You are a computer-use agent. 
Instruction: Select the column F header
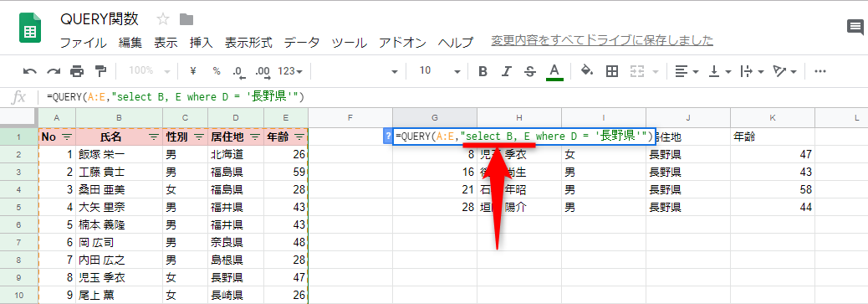350,117
